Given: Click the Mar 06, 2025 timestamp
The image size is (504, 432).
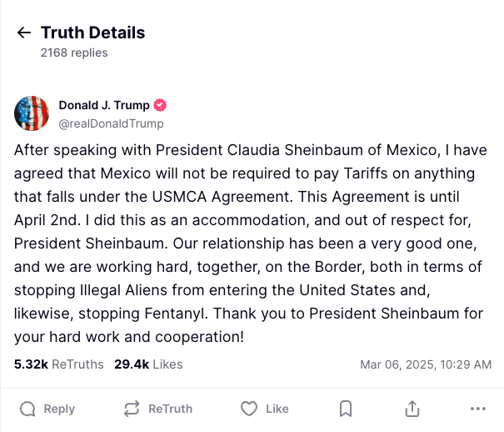Looking at the screenshot, I should pos(426,364).
